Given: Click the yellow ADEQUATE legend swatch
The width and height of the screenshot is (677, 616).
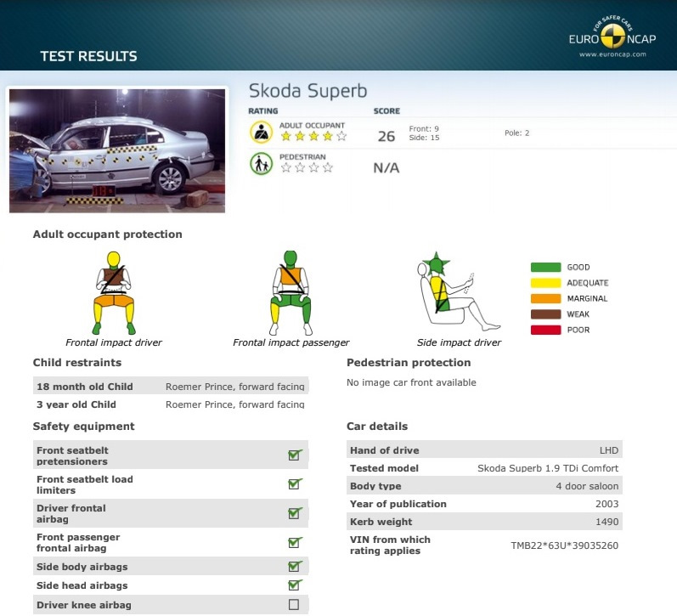Looking at the screenshot, I should 545,283.
